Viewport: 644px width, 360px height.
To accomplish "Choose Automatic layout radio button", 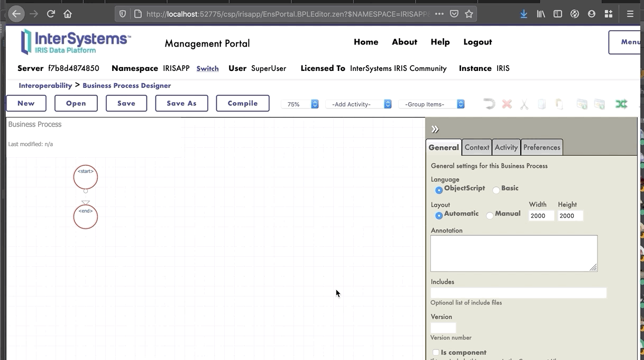I will click(439, 215).
